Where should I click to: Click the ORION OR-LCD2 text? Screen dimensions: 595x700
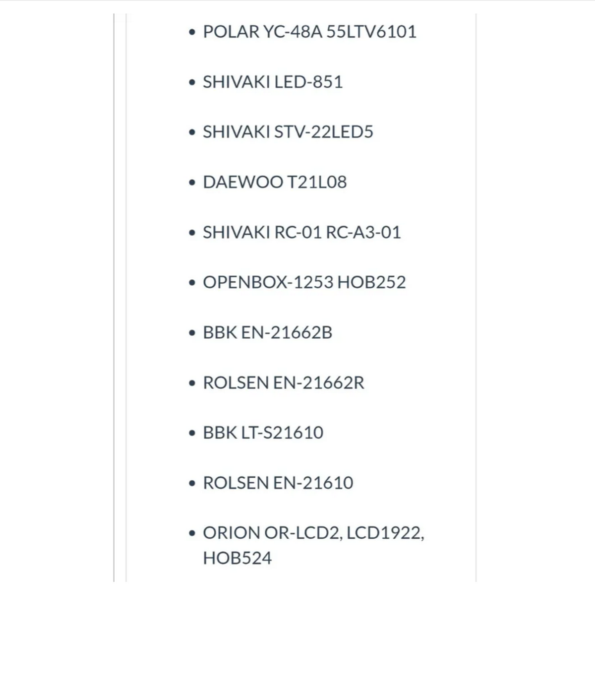pos(272,533)
